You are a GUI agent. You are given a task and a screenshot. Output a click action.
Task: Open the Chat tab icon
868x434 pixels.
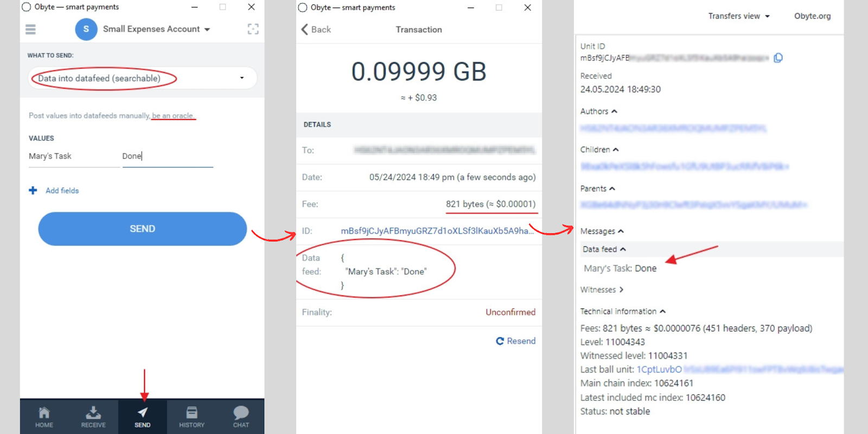coord(241,413)
